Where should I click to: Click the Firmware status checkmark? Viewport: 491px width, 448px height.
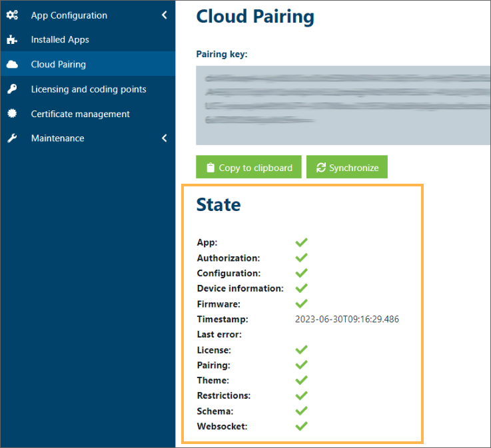coord(302,304)
